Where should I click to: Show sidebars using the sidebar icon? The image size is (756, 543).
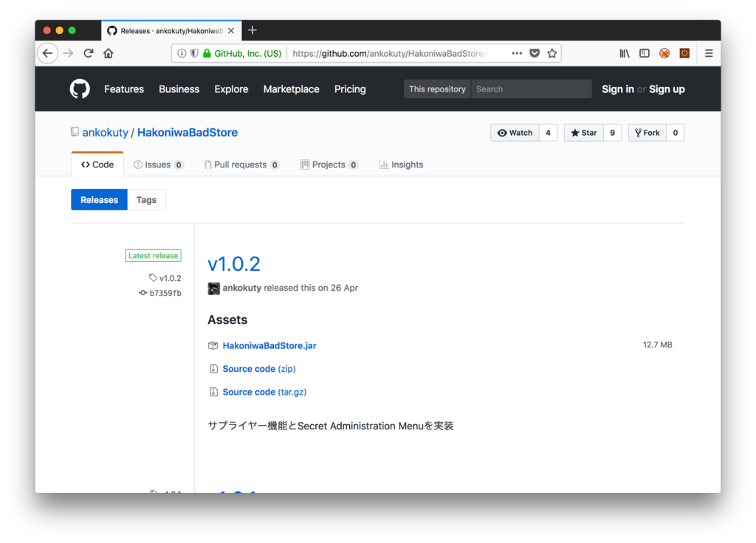(x=644, y=53)
